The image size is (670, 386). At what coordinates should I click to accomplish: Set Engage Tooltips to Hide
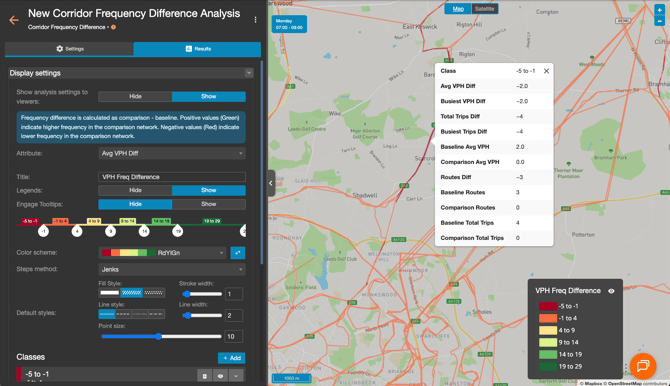tap(135, 204)
